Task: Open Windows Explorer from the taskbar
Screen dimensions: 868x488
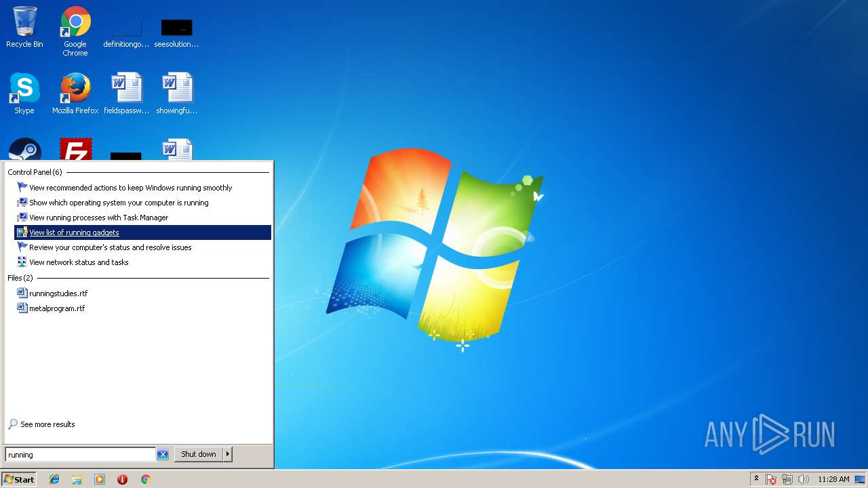Action: (x=77, y=479)
